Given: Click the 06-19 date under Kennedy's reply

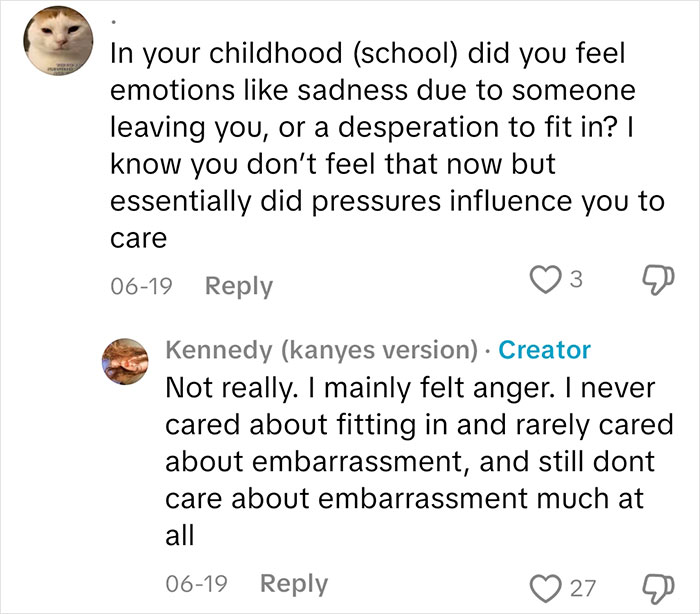Looking at the screenshot, I should (197, 584).
